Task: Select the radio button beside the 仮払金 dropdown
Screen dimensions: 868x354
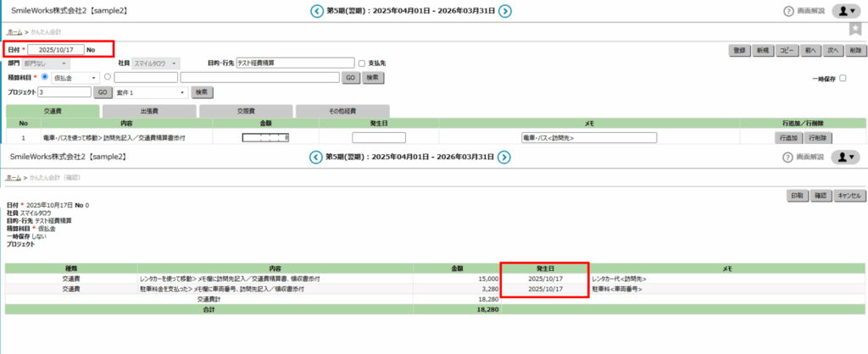Action: (44, 78)
